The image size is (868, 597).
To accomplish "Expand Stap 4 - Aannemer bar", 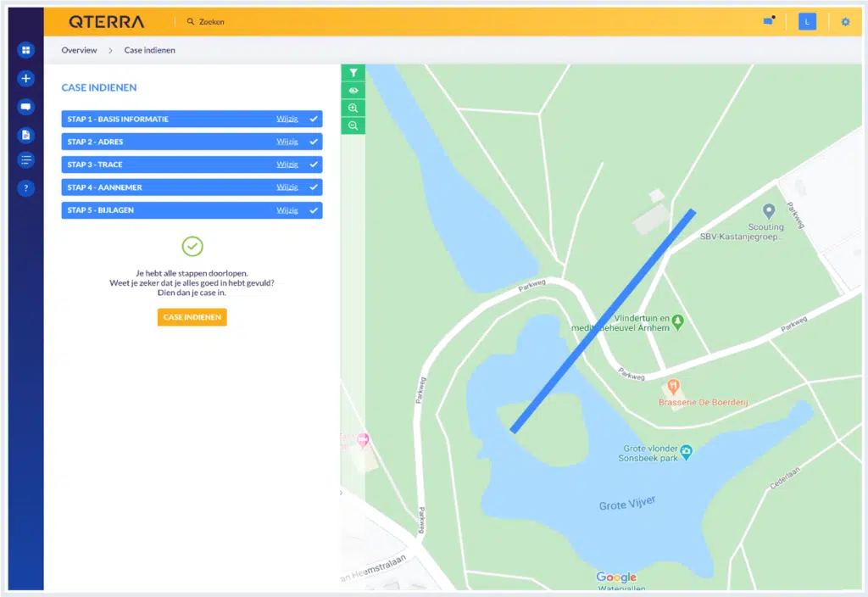I will [x=192, y=187].
